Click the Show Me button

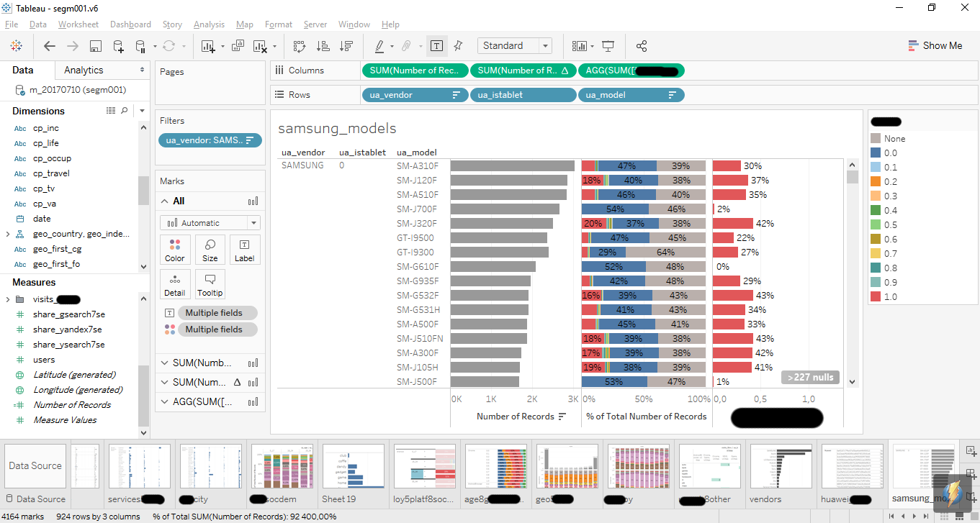tap(935, 45)
